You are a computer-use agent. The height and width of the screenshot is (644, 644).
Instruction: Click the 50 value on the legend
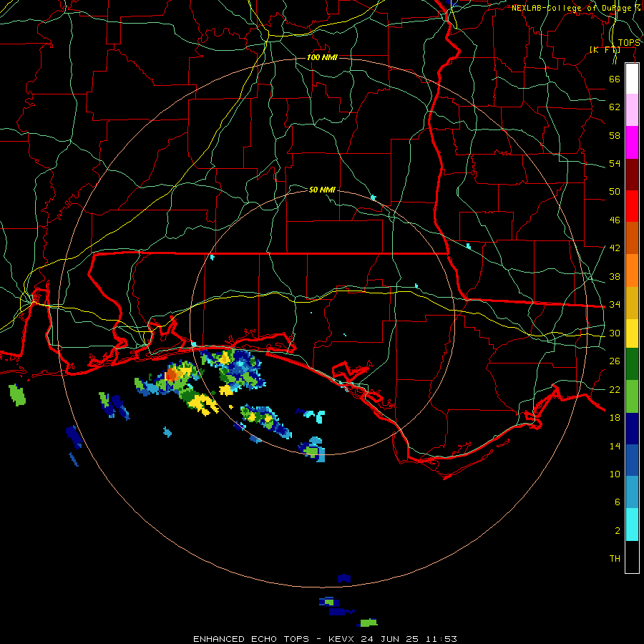tap(615, 191)
